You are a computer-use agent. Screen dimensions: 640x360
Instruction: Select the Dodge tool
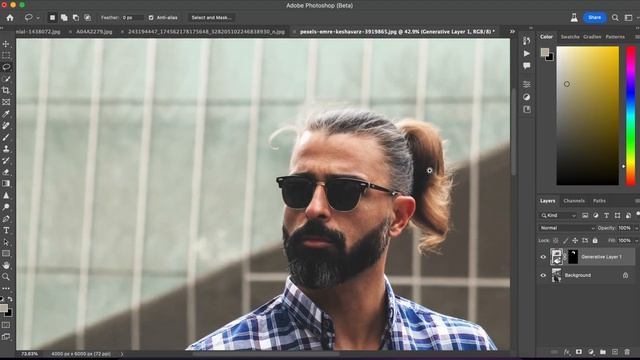[x=6, y=207]
